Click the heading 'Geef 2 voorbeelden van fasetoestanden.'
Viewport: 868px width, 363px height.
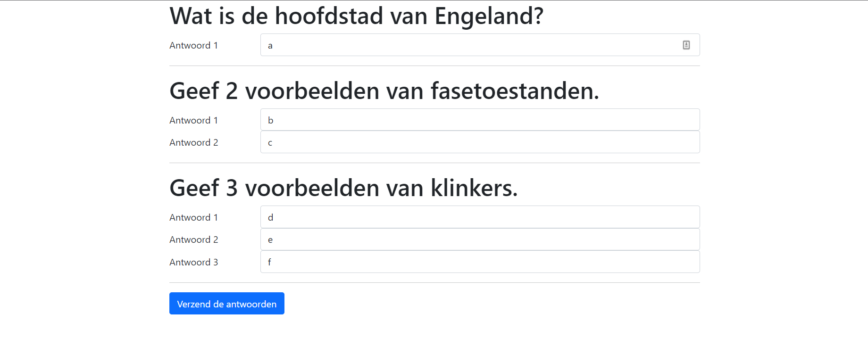[384, 91]
